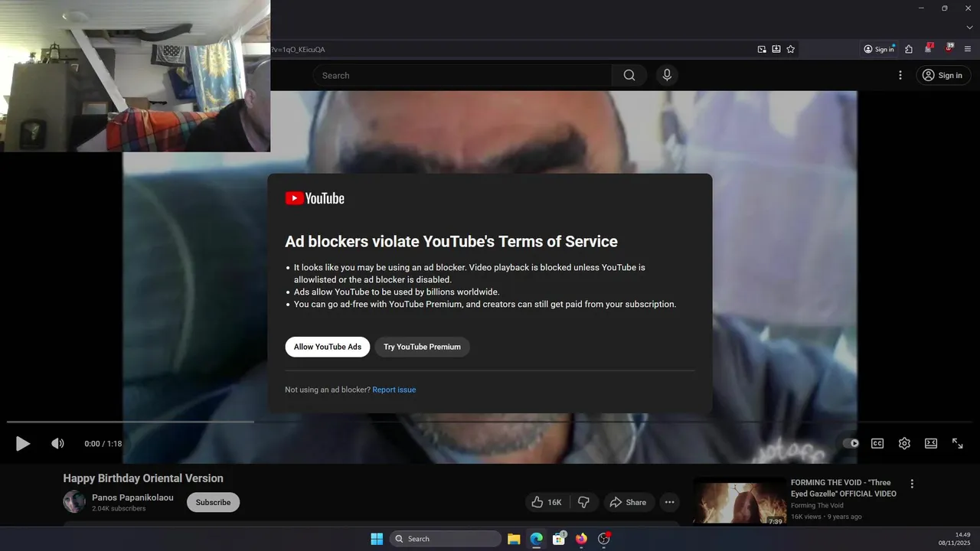Click the video progress bar

tap(490, 422)
